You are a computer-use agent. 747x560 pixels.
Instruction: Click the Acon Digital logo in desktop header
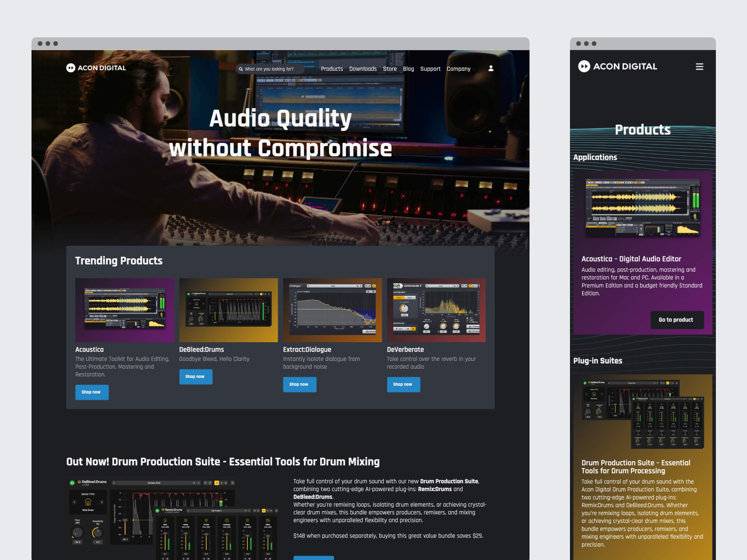pyautogui.click(x=96, y=68)
